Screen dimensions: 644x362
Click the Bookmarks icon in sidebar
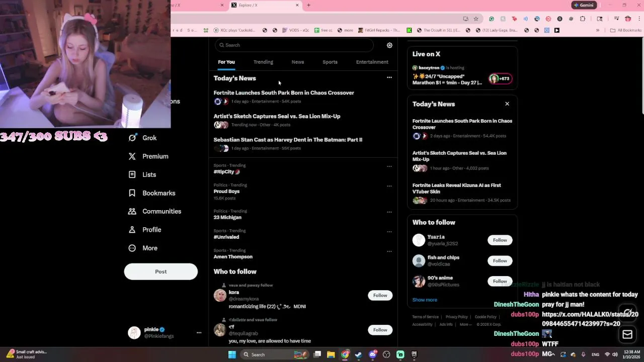click(132, 193)
